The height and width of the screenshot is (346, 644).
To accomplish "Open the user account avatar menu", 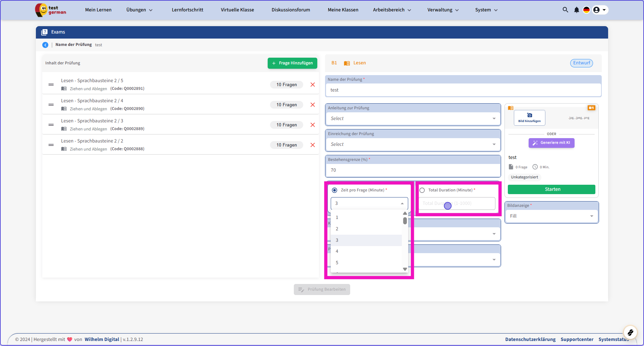I will [599, 10].
